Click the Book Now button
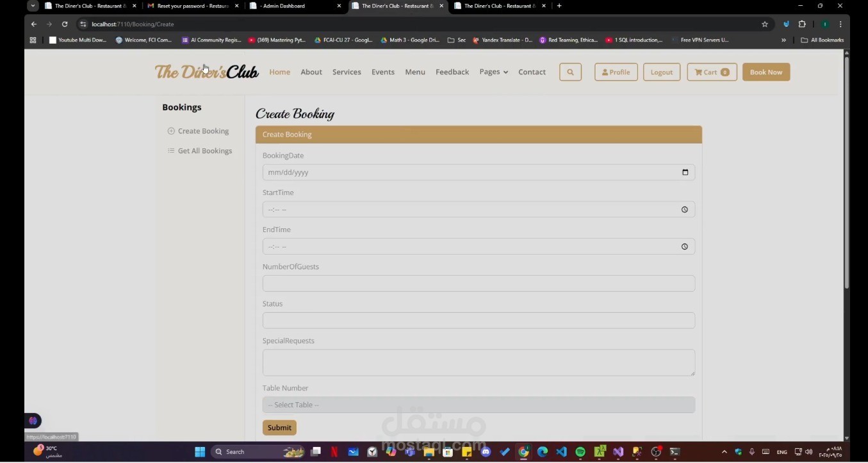Screen dimensions: 868x463 [766, 72]
